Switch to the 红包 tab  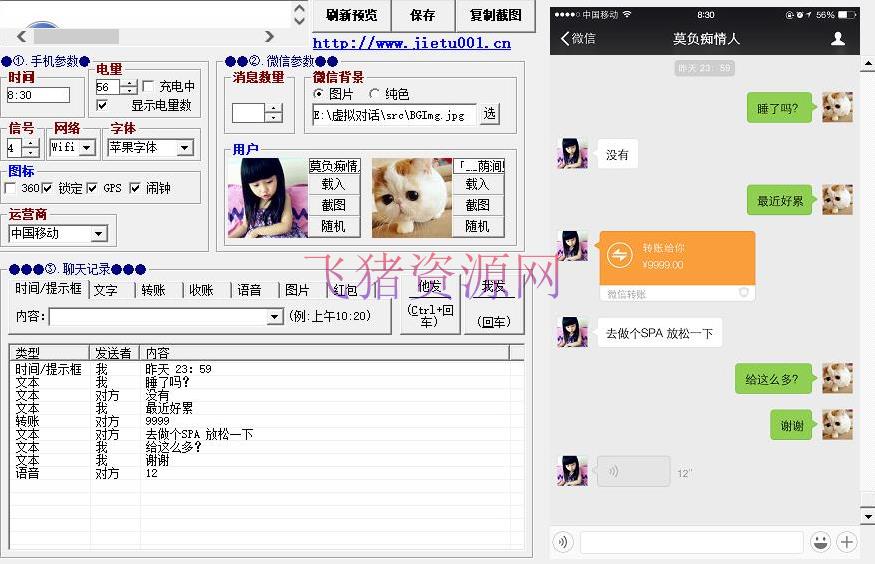tap(345, 290)
